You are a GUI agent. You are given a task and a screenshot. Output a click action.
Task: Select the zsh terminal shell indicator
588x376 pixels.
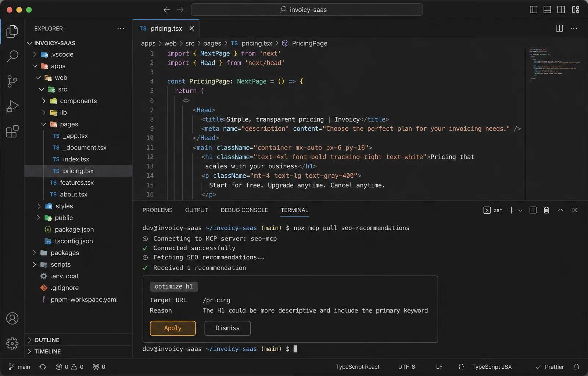coord(493,210)
